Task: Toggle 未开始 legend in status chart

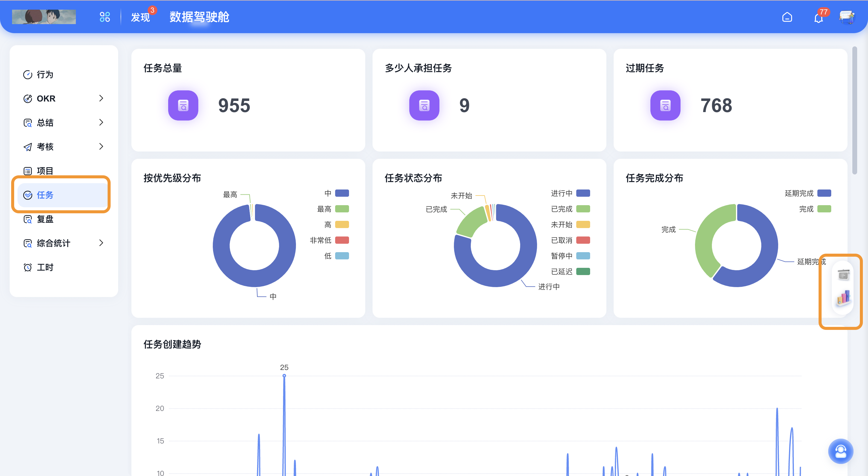Action: (x=570, y=224)
